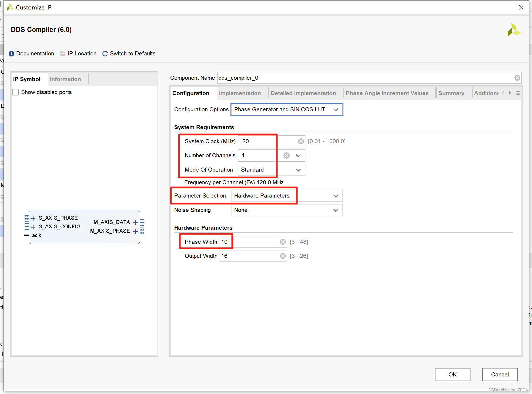
Task: Expand the S_AXIS_PHASE port plus icon
Action: click(x=33, y=218)
